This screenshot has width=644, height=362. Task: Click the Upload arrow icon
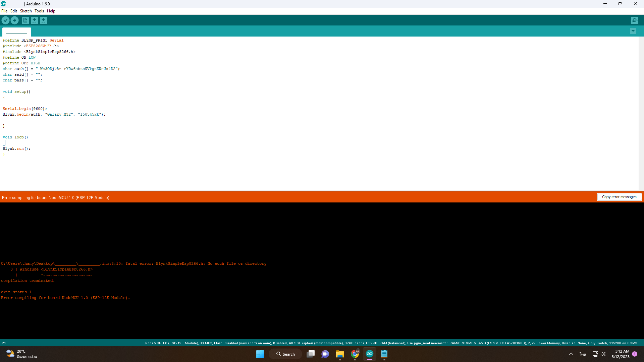tap(14, 20)
